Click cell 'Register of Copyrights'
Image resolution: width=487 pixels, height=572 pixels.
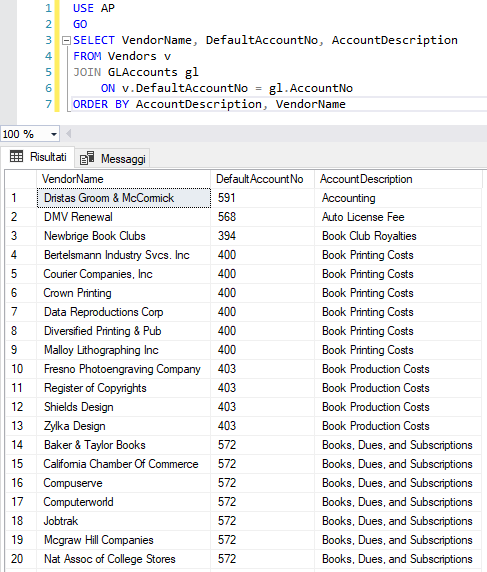124,388
